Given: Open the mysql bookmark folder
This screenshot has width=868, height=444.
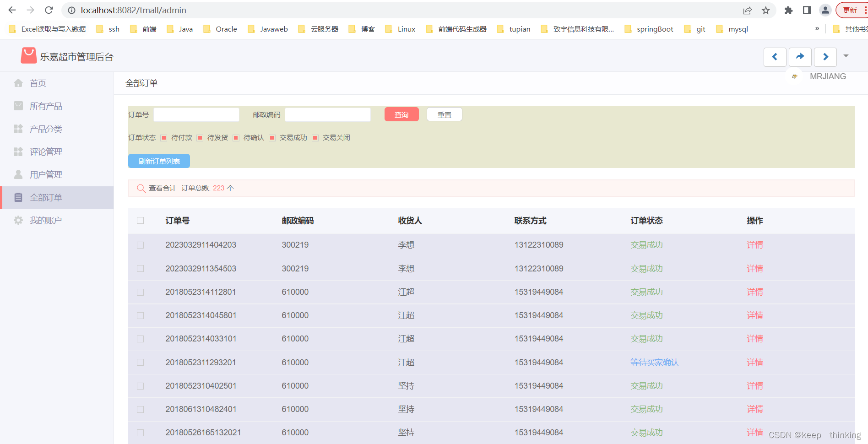Looking at the screenshot, I should click(732, 29).
